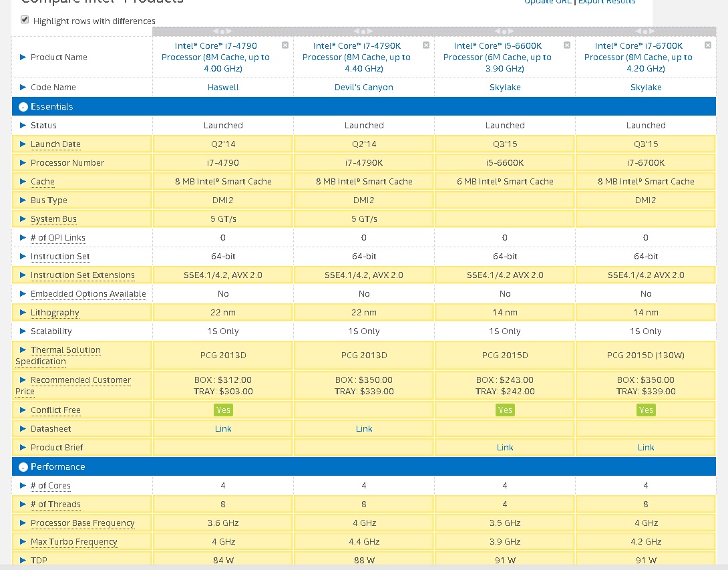The width and height of the screenshot is (728, 570).
Task: Open the Datasheet link for i7-4790
Action: 223,429
